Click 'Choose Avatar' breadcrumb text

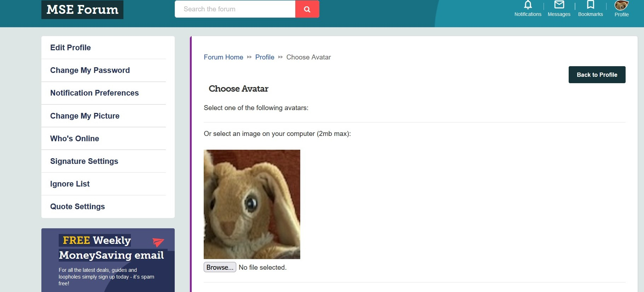click(308, 57)
